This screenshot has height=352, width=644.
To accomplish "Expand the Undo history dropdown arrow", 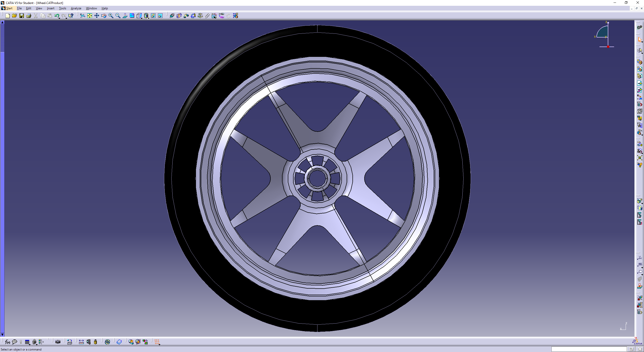I will click(x=59, y=18).
